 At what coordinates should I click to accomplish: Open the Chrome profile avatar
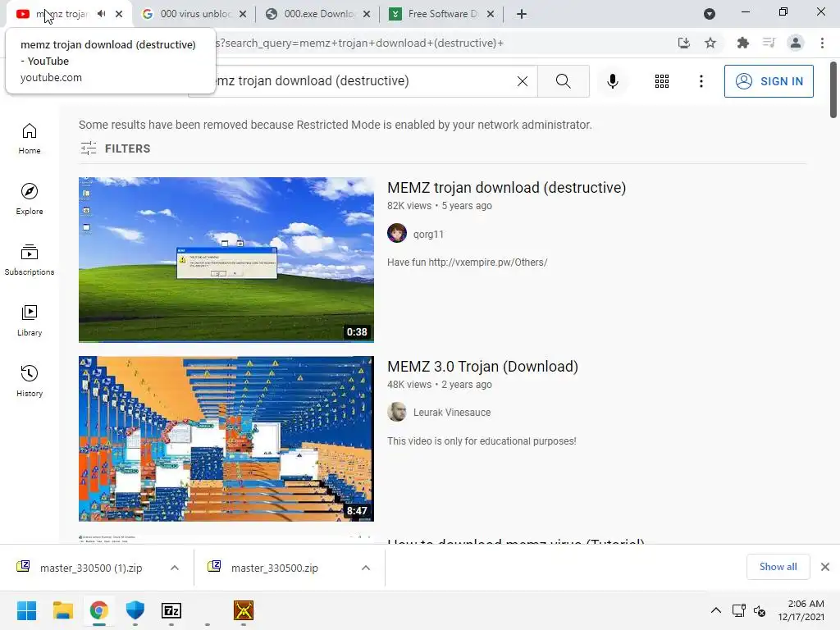point(796,43)
